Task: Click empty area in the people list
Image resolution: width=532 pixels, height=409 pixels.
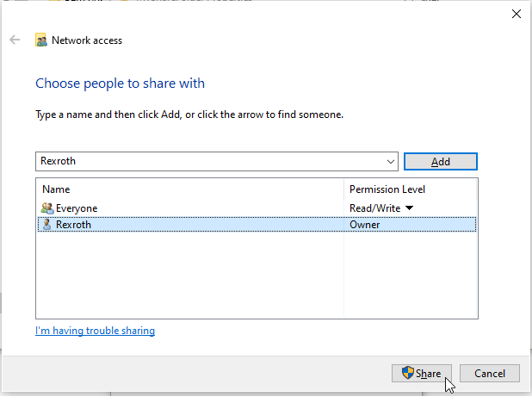Action: [x=189, y=276]
